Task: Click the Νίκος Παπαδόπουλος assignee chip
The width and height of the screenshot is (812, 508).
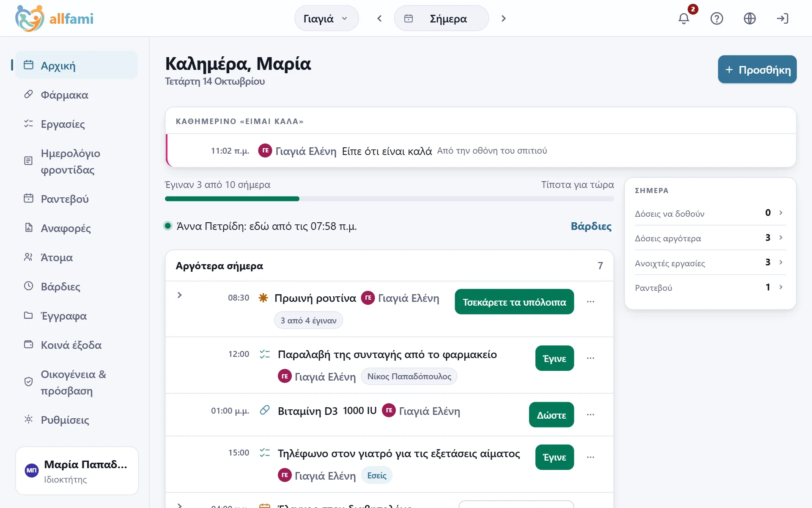Action: 409,376
